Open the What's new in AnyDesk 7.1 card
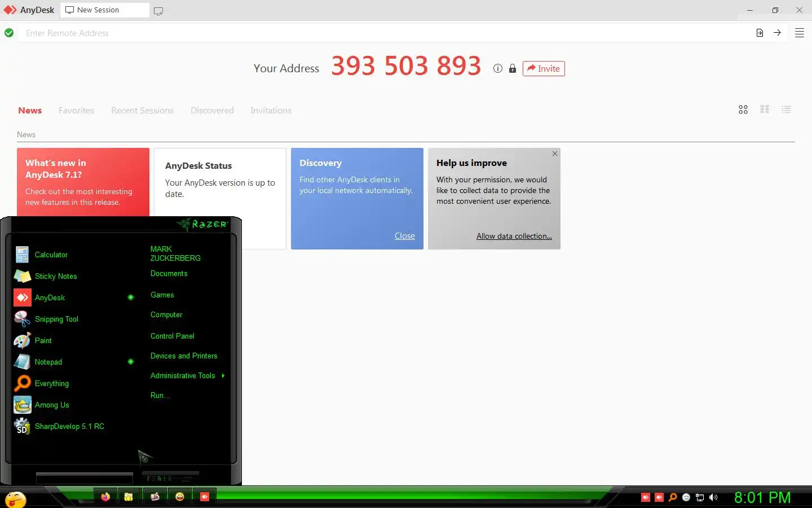Viewport: 812px width, 508px height. click(x=83, y=182)
